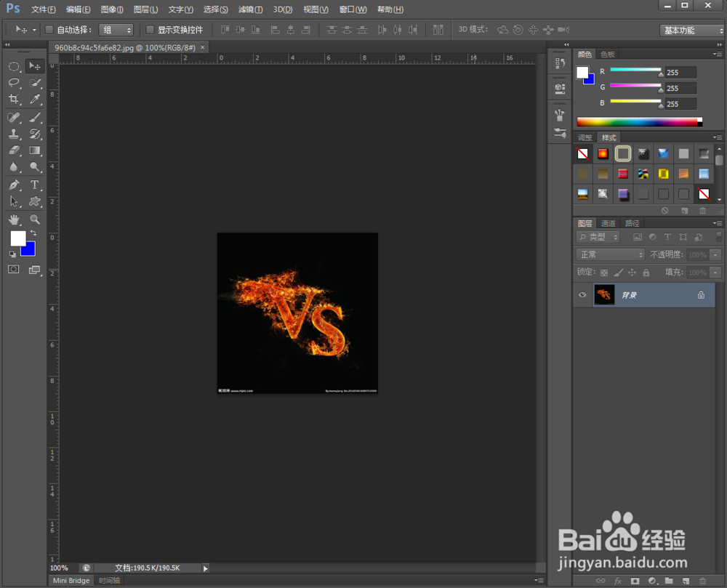This screenshot has height=588, width=727.
Task: Select the Move tool in toolbox
Action: click(35, 66)
